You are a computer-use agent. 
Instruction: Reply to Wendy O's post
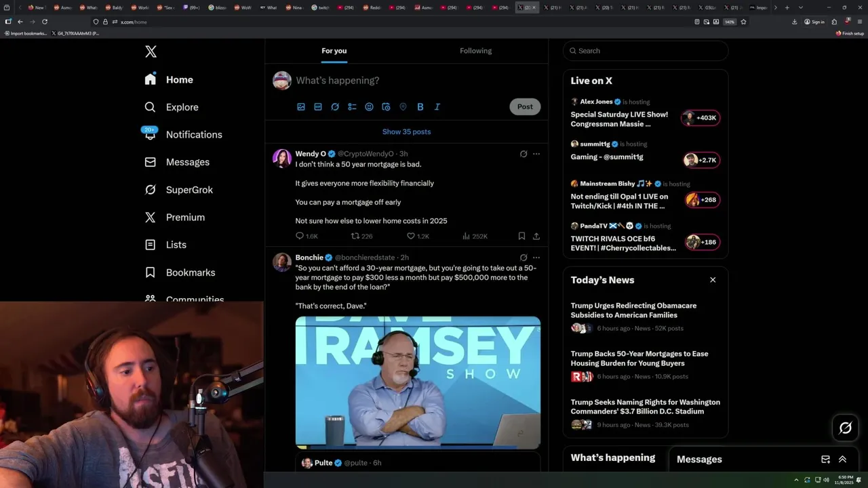[307, 236]
